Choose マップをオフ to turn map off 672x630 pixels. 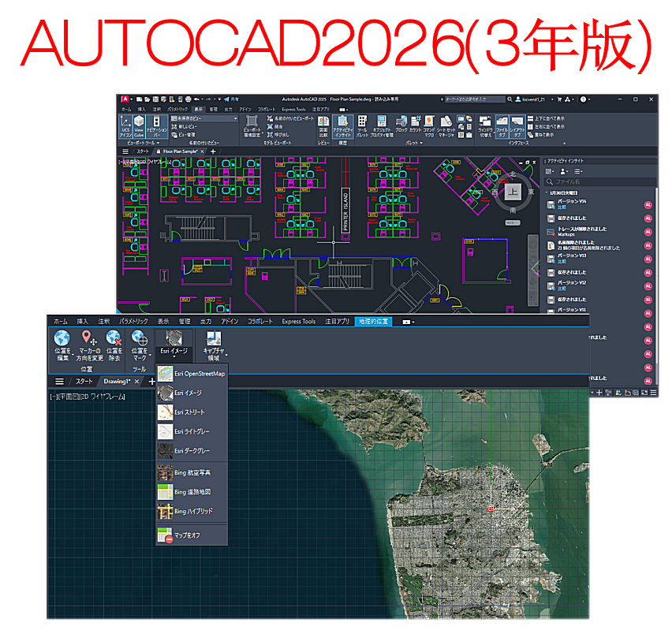[x=191, y=535]
